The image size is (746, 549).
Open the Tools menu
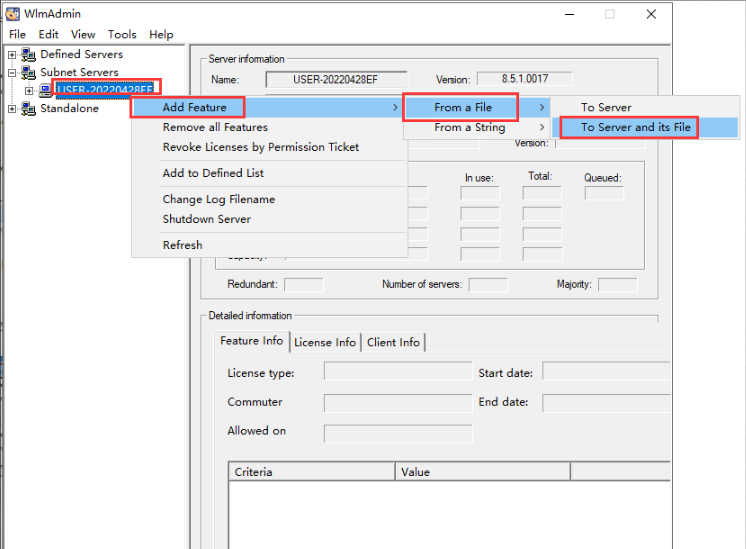tap(122, 34)
